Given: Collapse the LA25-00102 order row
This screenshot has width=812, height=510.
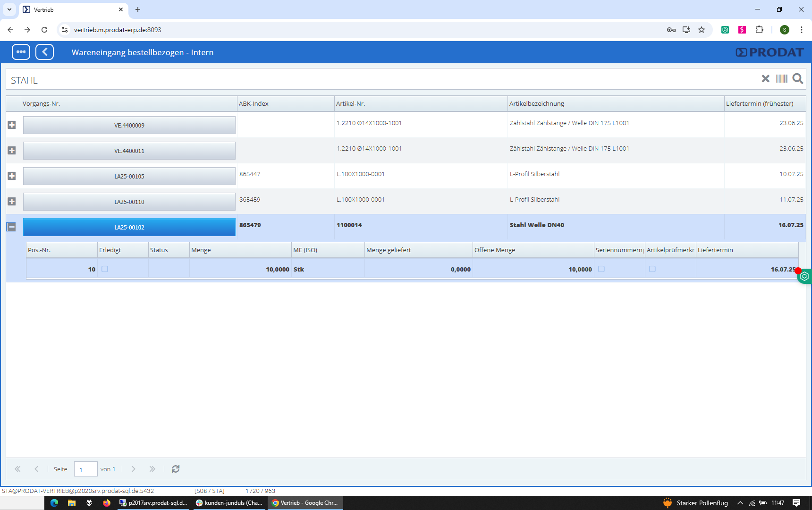Looking at the screenshot, I should pos(12,227).
